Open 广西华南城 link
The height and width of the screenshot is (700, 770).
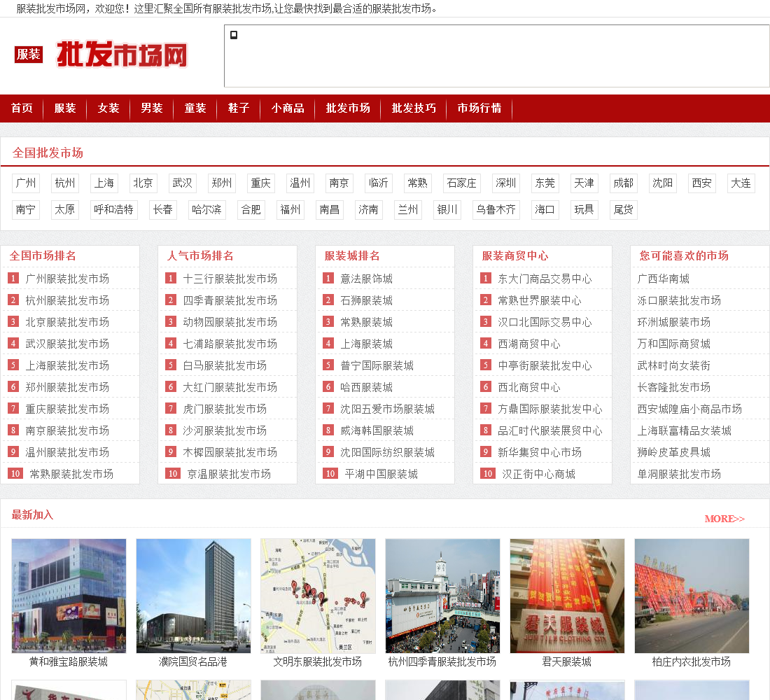(x=664, y=279)
